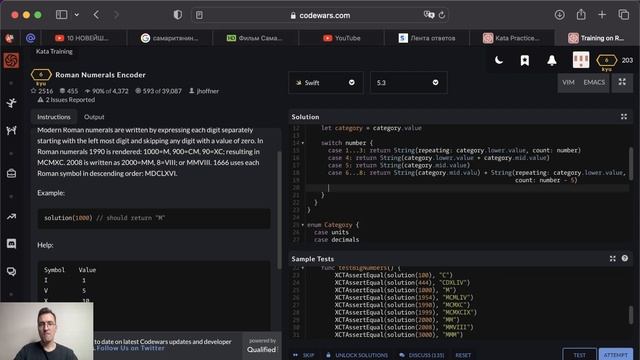Open the leaderboard arrow icon in sidebar
The image size is (640, 360).
11,216
